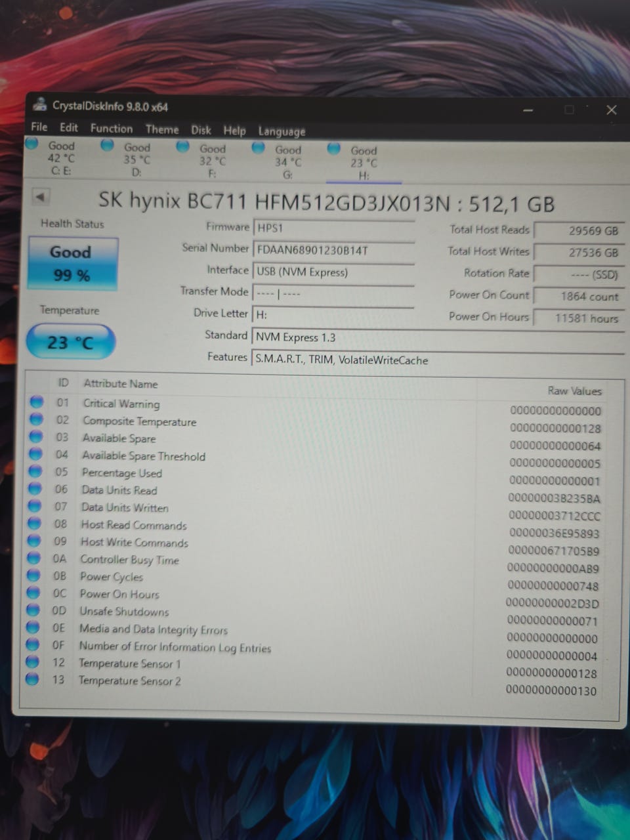Select the F: drive status orb
This screenshot has width=630, height=840.
(x=183, y=147)
